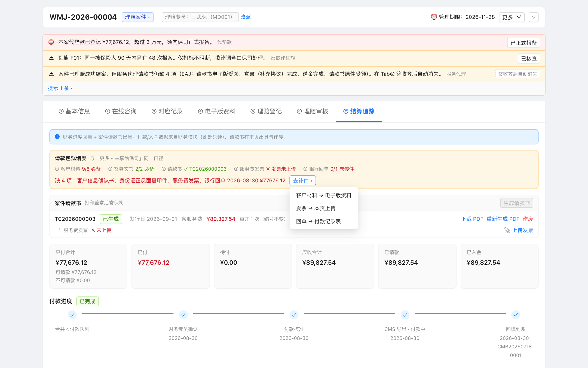This screenshot has width=588, height=368.
Task: Choose 客户材料 → 电子版资料 menu item
Action: tap(324, 195)
